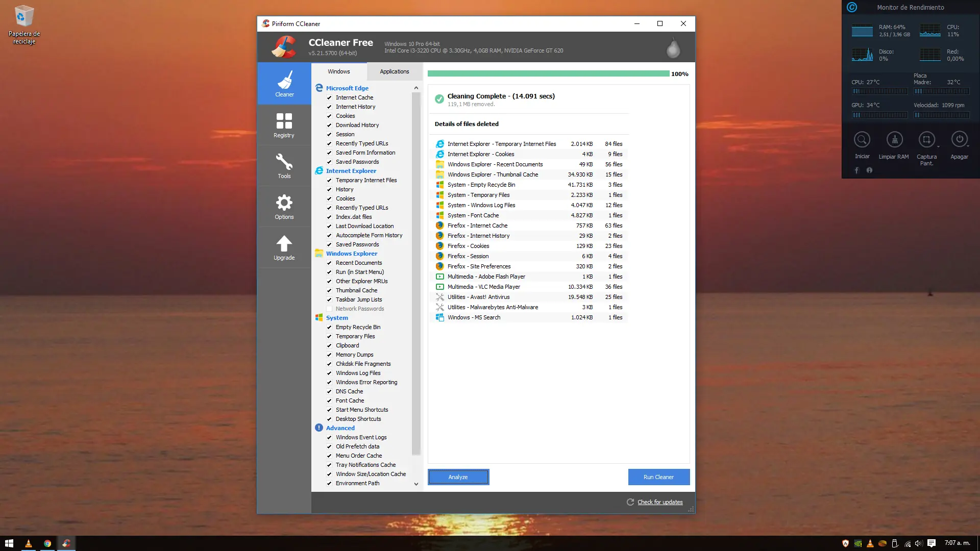Uncheck the Empty Recycle Bin option
This screenshot has width=980, height=551.
[329, 327]
